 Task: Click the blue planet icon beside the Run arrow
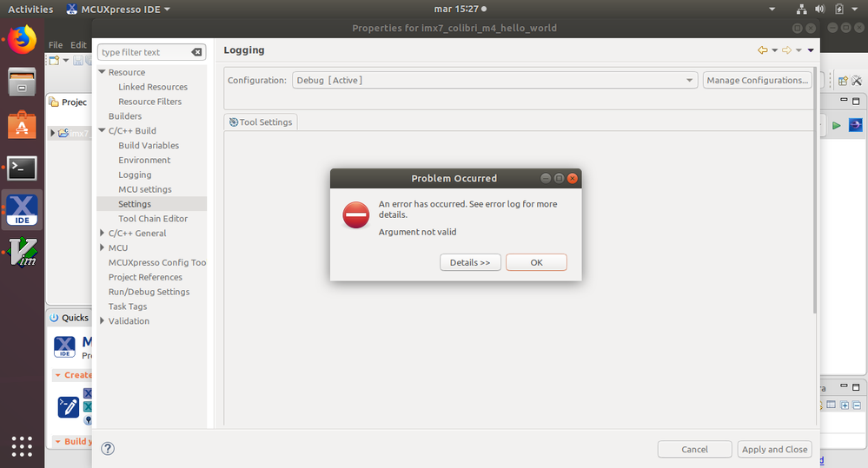point(855,125)
